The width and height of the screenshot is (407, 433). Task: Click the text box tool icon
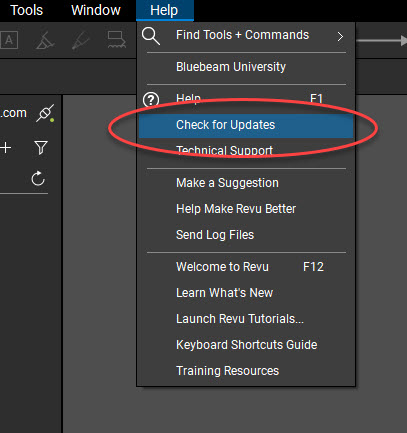pyautogui.click(x=9, y=40)
